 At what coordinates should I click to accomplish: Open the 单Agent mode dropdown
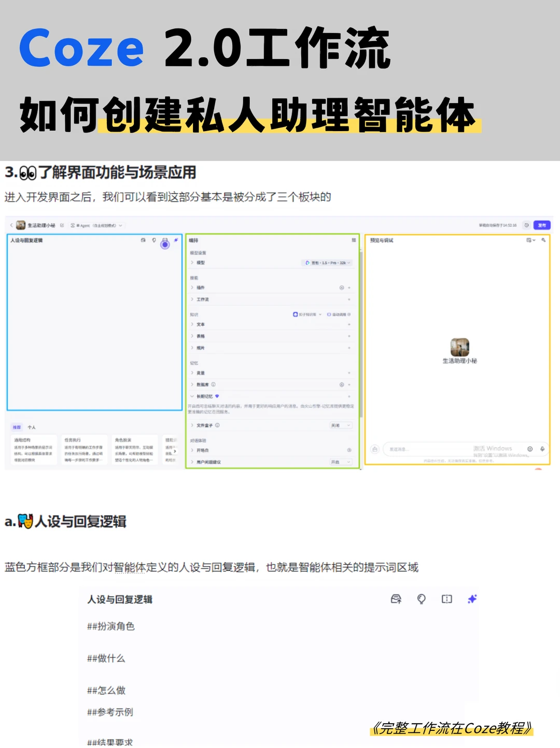coord(96,225)
